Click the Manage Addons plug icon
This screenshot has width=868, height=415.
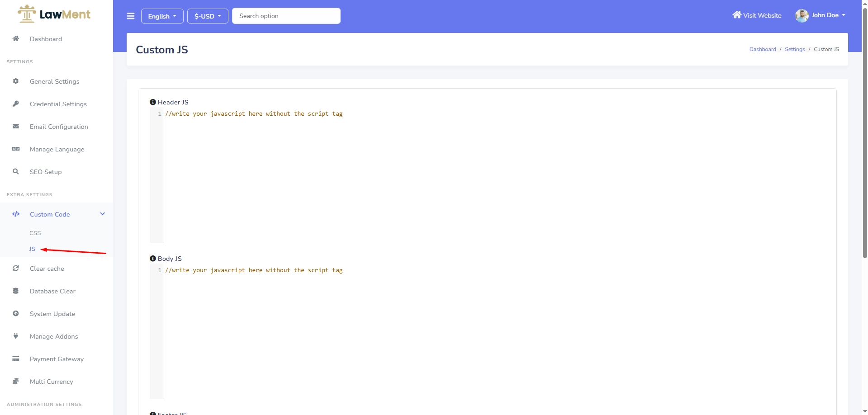[16, 336]
